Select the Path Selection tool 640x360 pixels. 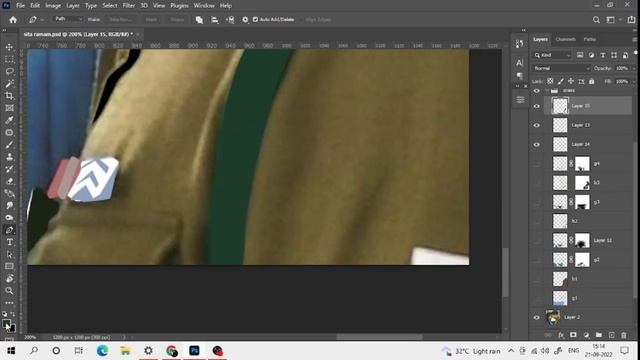[x=9, y=254]
